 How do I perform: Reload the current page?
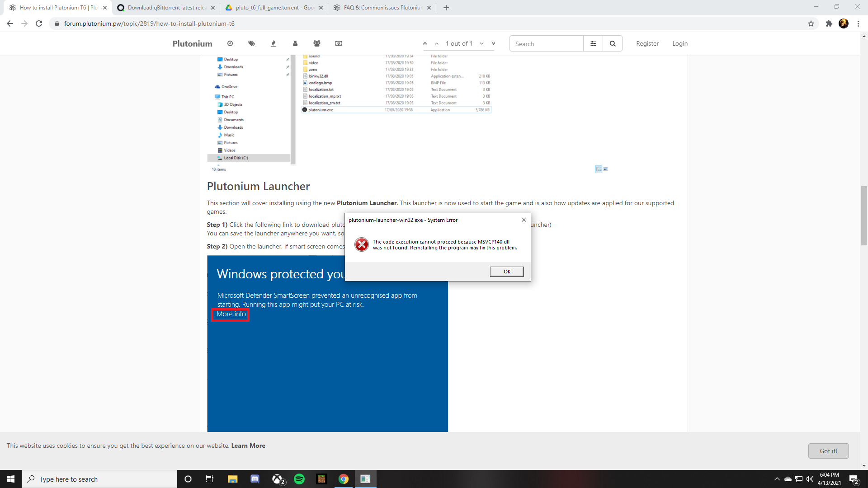(39, 23)
